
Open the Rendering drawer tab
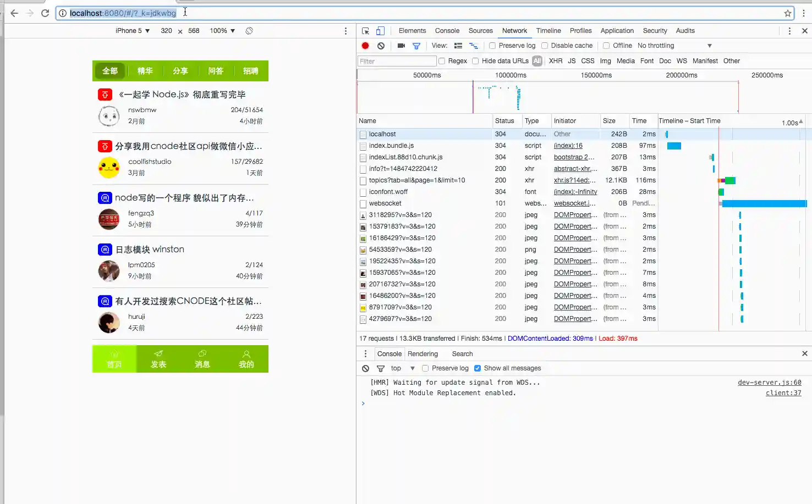pyautogui.click(x=423, y=354)
